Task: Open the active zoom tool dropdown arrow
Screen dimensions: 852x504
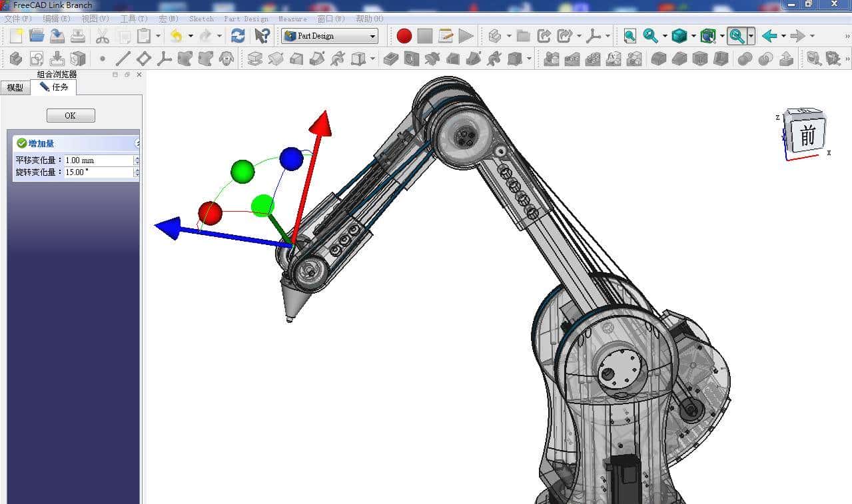Action: tap(751, 36)
